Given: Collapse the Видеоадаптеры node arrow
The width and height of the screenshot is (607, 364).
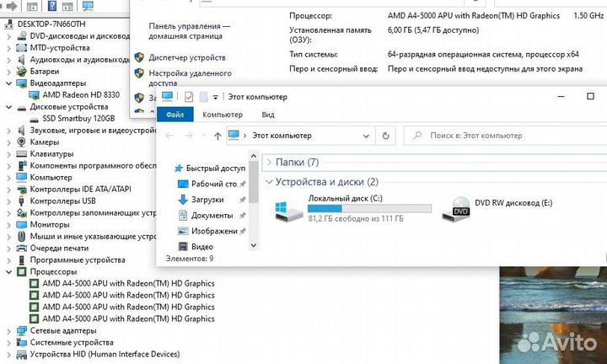Looking at the screenshot, I should click(9, 83).
